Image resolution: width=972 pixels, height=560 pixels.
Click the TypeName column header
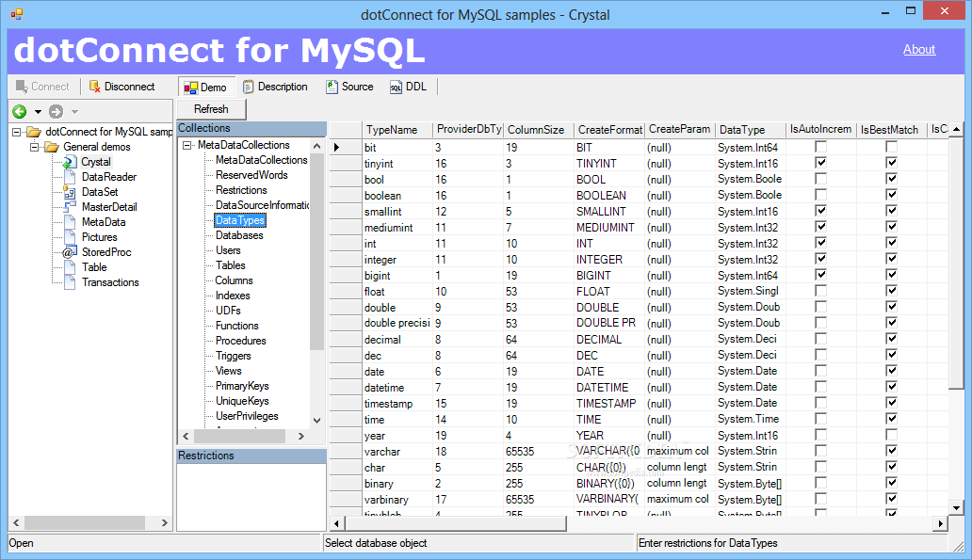[397, 130]
